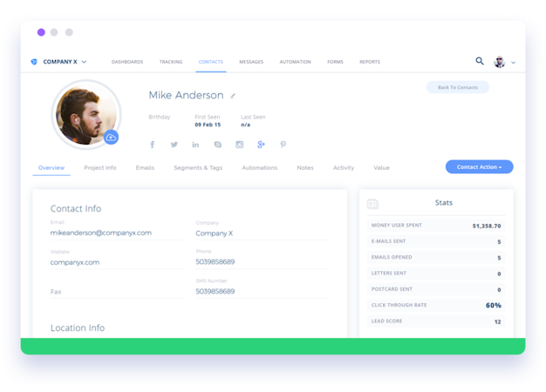This screenshot has width=546, height=392.
Task: Click Back To Contacts button
Action: (x=458, y=87)
